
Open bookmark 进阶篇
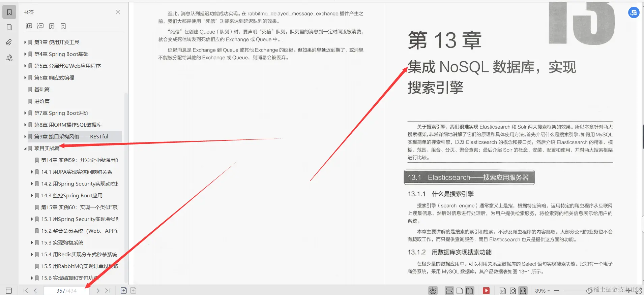tap(42, 101)
